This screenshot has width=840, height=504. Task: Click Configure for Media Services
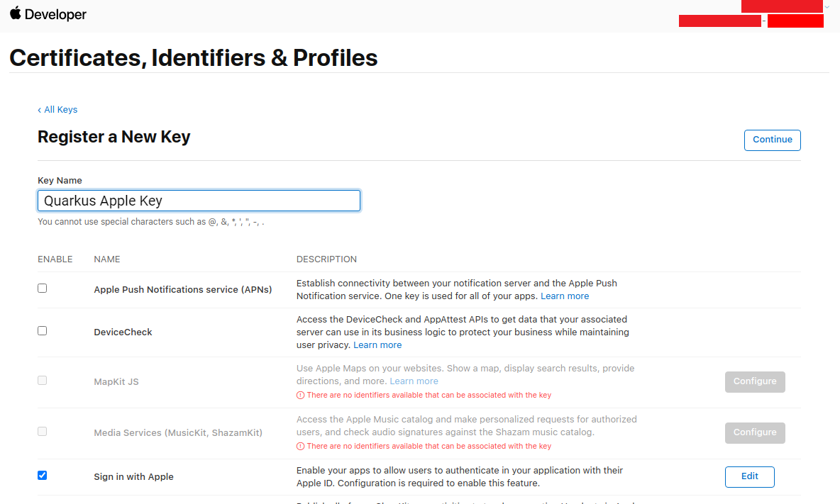755,432
